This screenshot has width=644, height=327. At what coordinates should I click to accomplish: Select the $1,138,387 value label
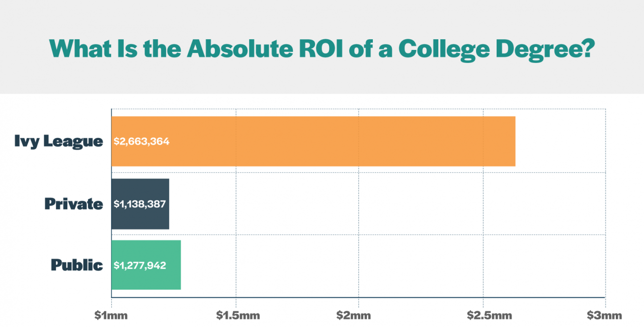(139, 204)
